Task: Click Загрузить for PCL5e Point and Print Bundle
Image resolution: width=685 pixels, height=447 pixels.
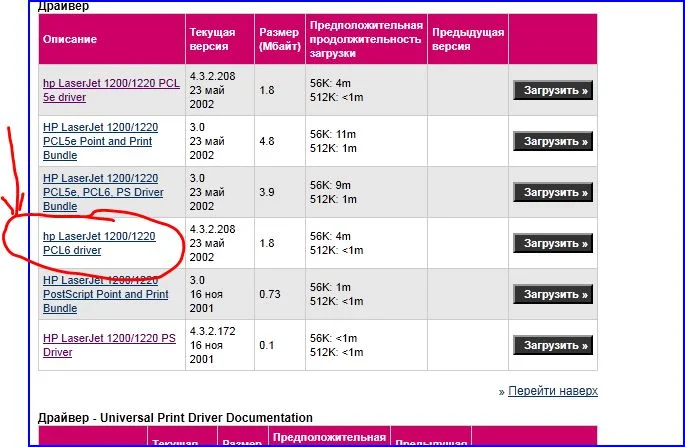Action: tap(553, 141)
